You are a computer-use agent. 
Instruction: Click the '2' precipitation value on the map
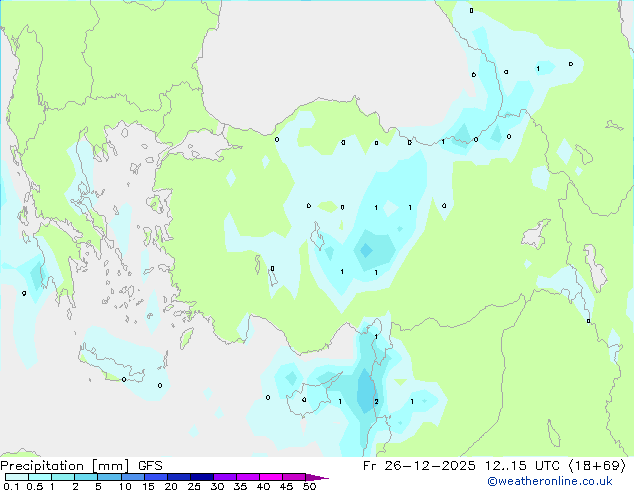tap(376, 401)
